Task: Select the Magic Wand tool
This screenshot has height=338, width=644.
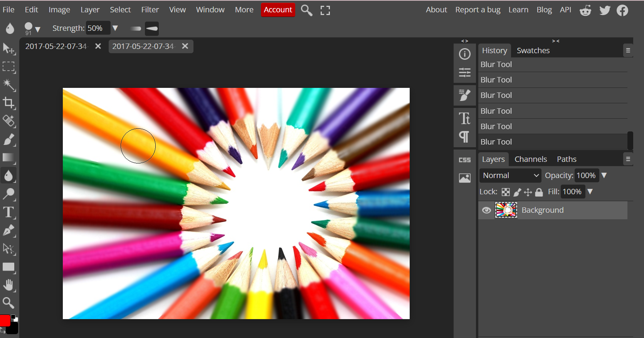Action: 8,85
